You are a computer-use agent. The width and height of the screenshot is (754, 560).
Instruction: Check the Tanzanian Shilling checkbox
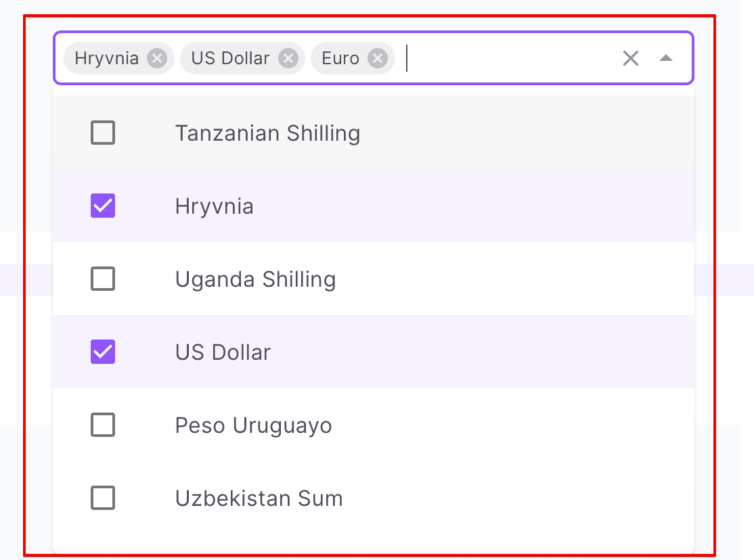coord(103,133)
